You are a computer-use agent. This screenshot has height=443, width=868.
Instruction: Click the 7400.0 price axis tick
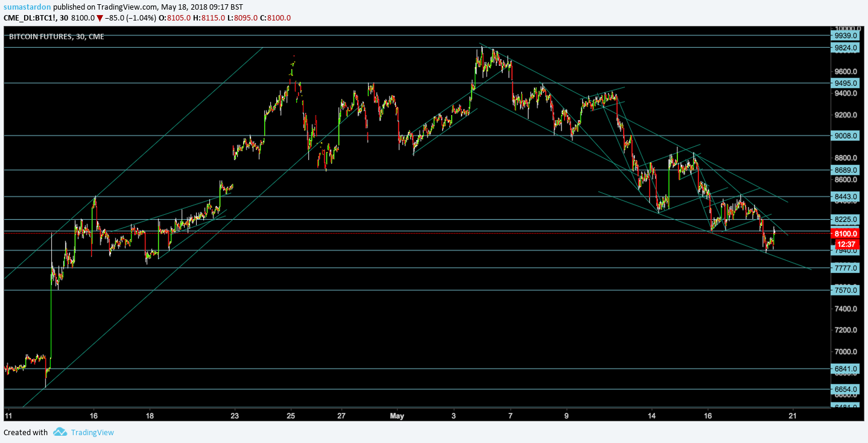(846, 309)
